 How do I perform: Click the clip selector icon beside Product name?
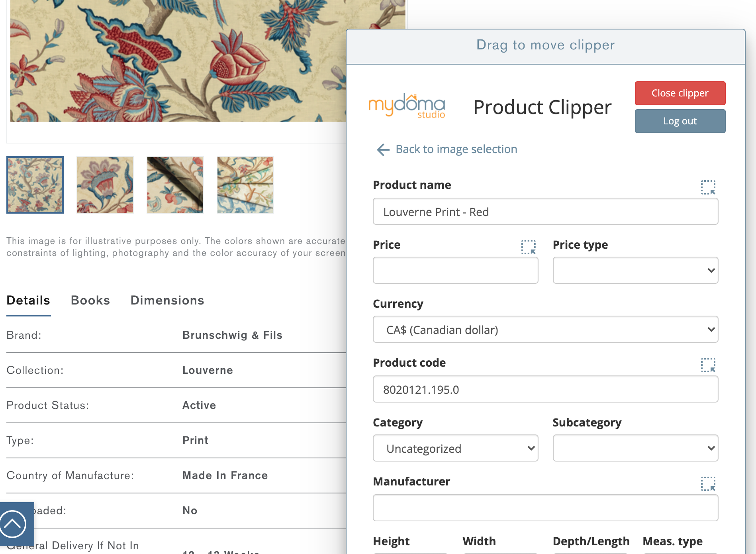click(708, 187)
